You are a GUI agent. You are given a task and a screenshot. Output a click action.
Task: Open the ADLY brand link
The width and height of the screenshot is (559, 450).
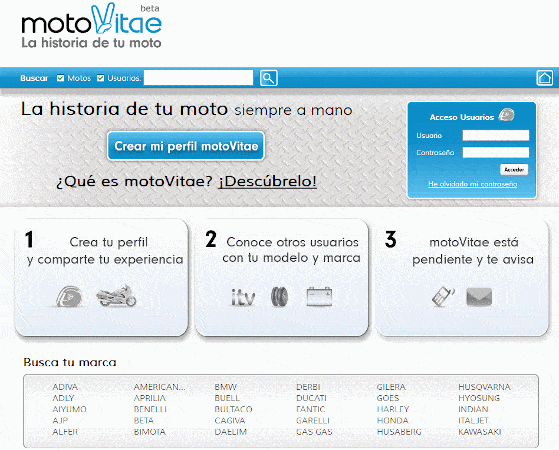[63, 398]
